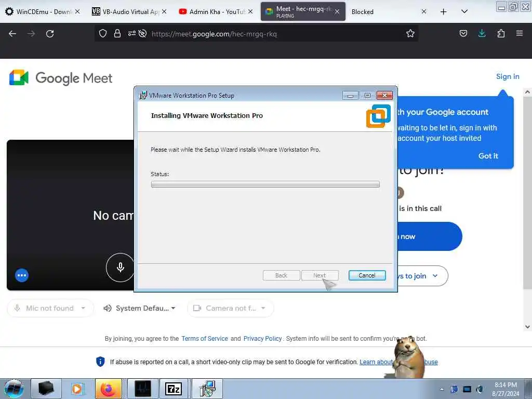This screenshot has height=399, width=532.
Task: Open a new tab with plus icon
Action: pos(443,11)
